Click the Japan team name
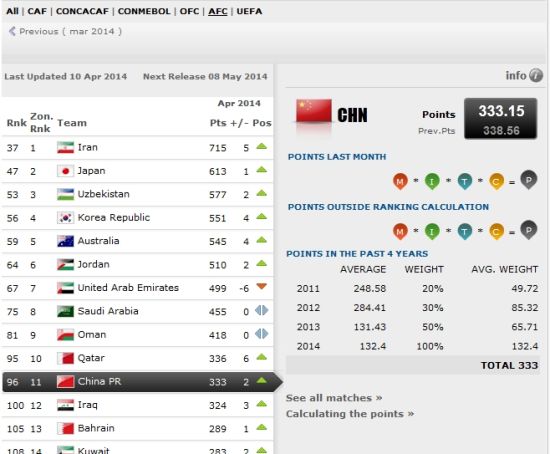Image resolution: width=550 pixels, height=454 pixels. tap(91, 171)
